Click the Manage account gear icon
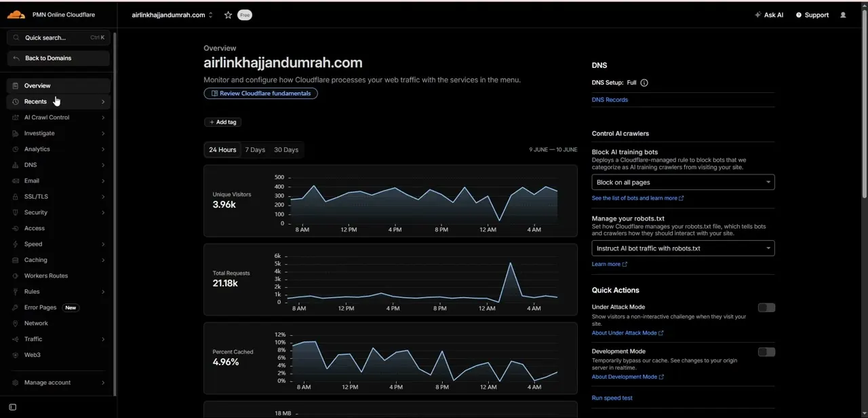Image resolution: width=868 pixels, height=418 pixels. tap(16, 383)
